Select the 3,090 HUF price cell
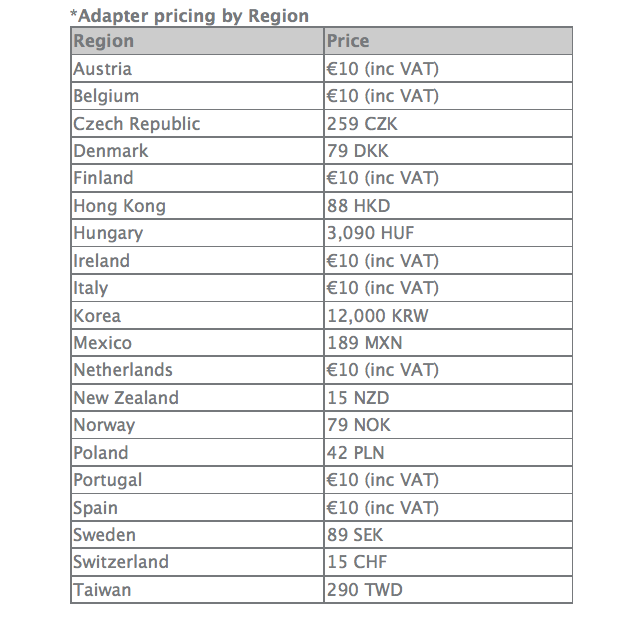The height and width of the screenshot is (619, 640). 370,233
